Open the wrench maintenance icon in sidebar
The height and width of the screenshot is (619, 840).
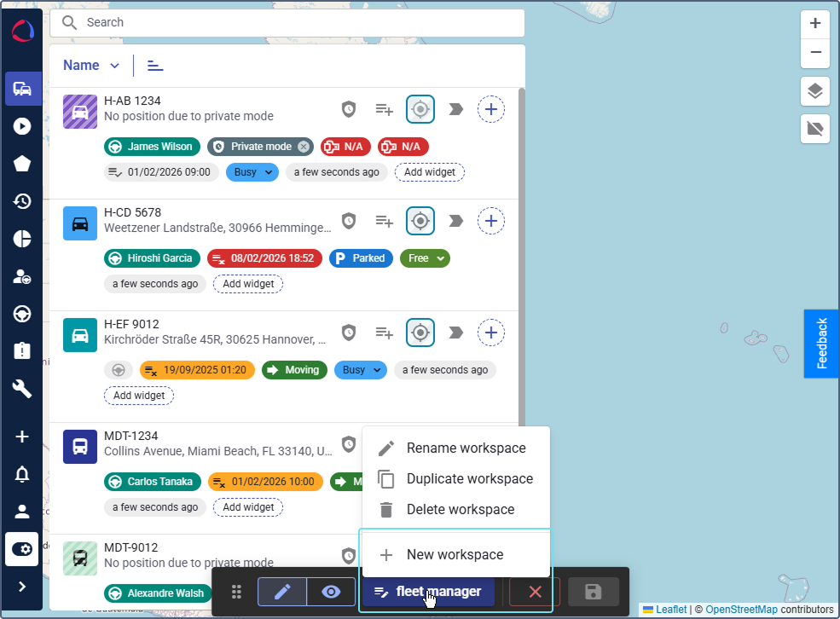click(22, 389)
